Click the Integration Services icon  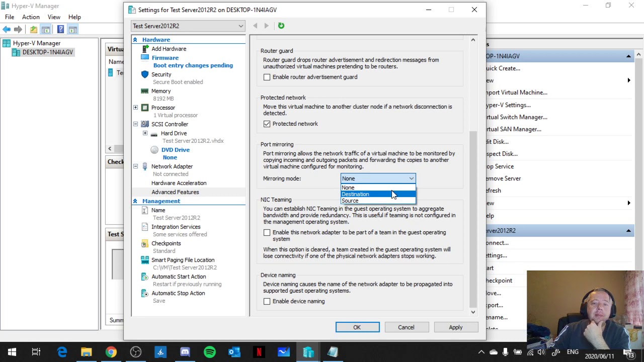pyautogui.click(x=145, y=227)
